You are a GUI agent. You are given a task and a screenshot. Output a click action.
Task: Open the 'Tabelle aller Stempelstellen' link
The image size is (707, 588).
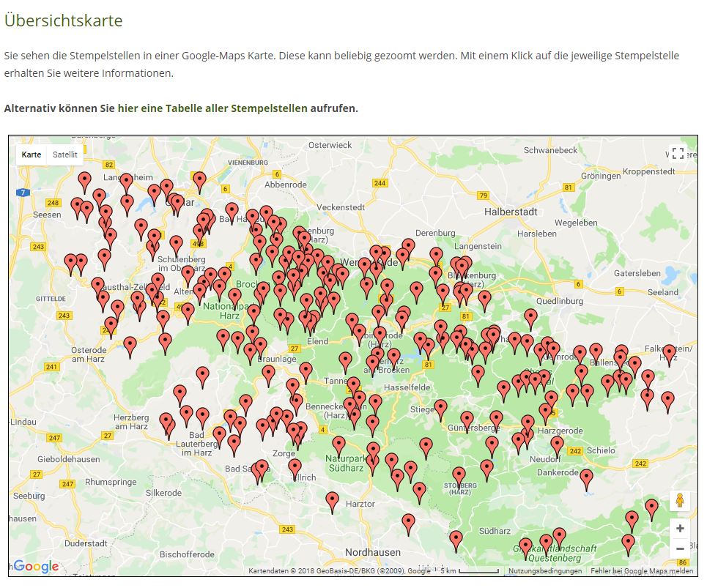tap(212, 108)
